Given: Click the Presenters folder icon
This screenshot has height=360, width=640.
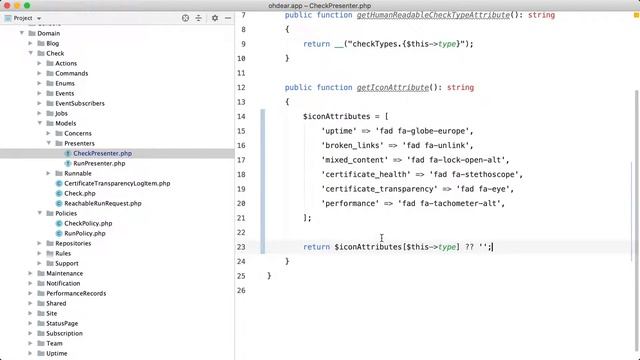Looking at the screenshot, I should 59,143.
